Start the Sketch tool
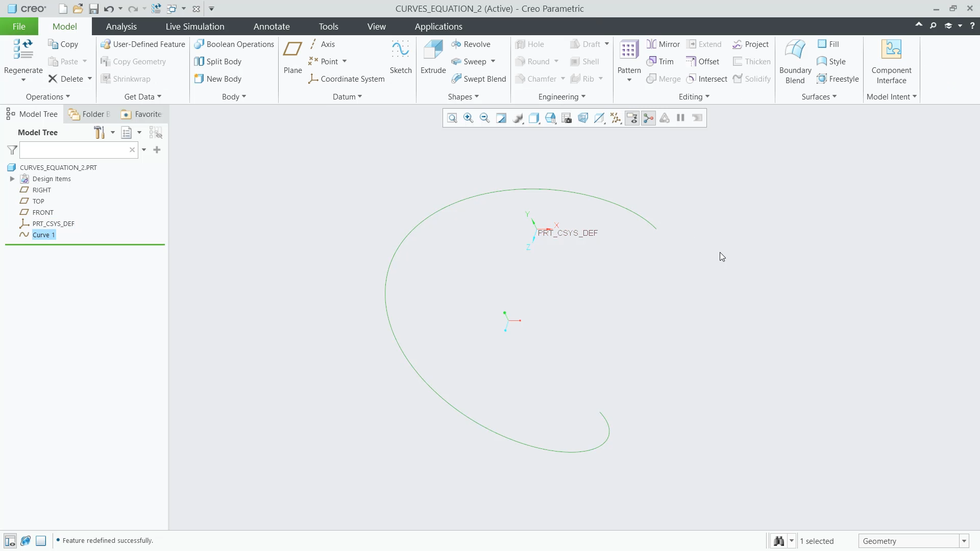This screenshot has height=551, width=980. click(401, 57)
